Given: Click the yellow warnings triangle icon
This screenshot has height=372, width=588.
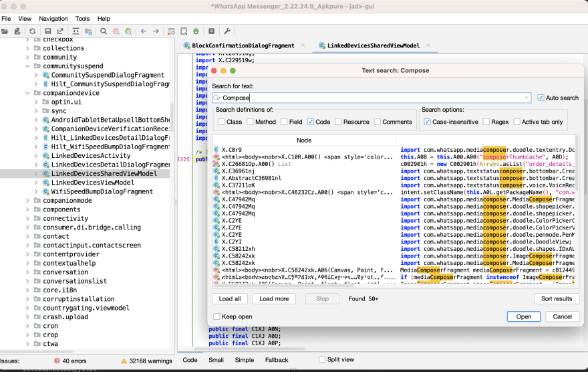Looking at the screenshot, I should [x=124, y=361].
